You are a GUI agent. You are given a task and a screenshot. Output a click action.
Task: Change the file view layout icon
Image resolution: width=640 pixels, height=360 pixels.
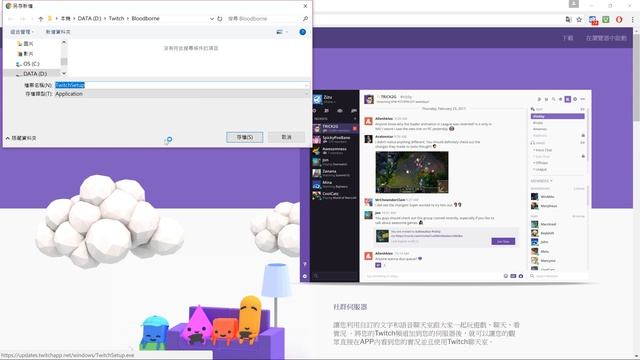click(280, 32)
